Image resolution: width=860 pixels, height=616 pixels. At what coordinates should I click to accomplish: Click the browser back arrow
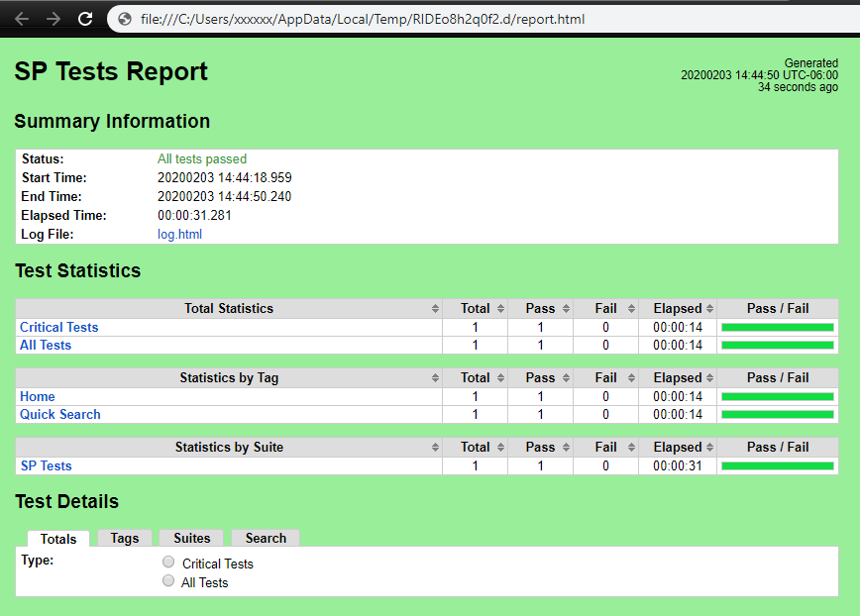click(x=22, y=19)
